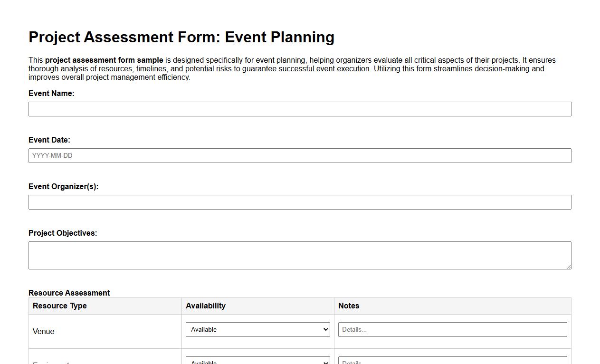The height and width of the screenshot is (364, 600).
Task: Click the chevron on the Venue Availability selector
Action: pos(325,329)
